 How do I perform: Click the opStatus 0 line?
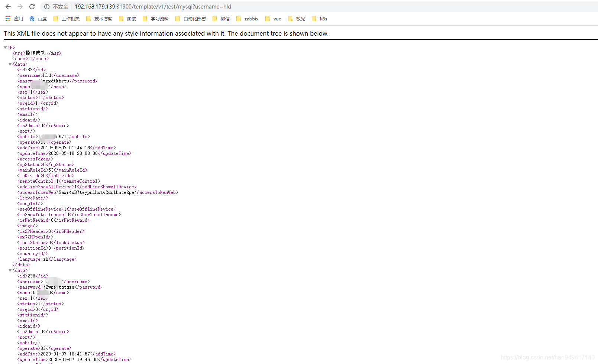46,165
